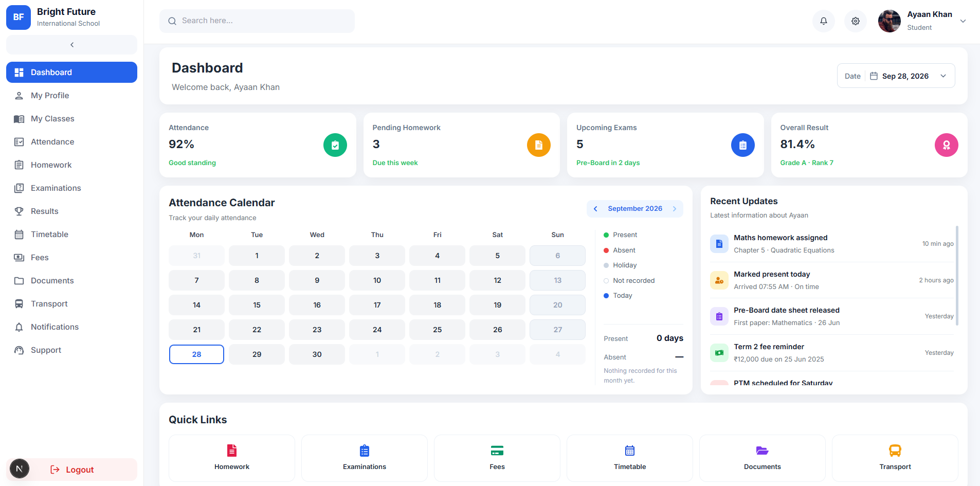
Task: Open Homework quick link
Action: tap(232, 458)
